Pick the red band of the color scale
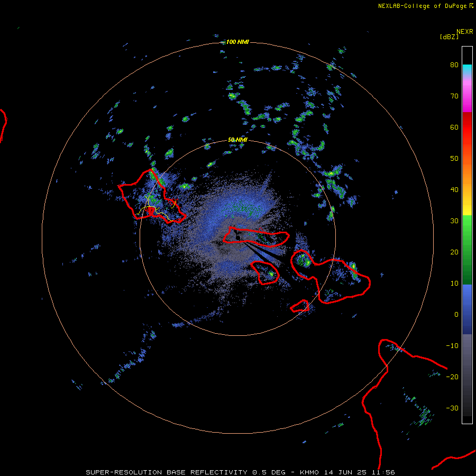The height and width of the screenshot is (476, 476). click(x=467, y=127)
